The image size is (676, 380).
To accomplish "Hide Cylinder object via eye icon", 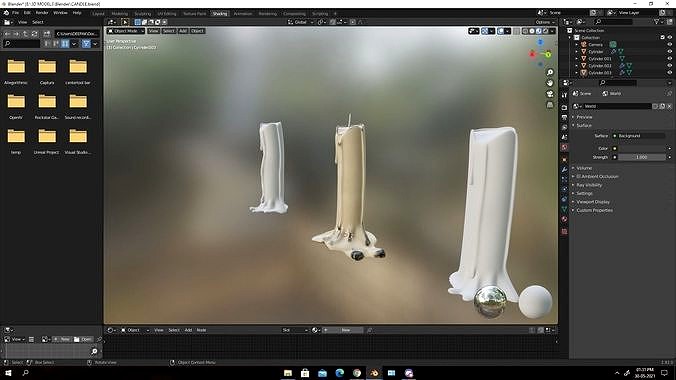I will coord(670,51).
